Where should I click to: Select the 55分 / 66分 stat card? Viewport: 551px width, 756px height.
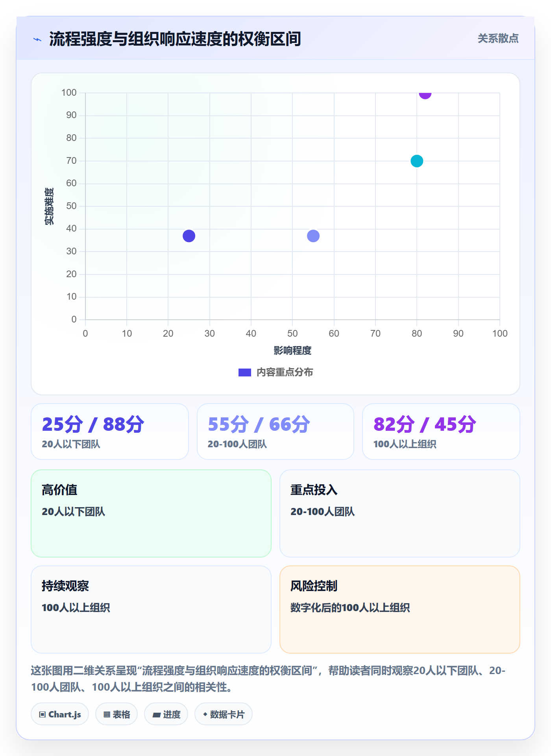275,432
